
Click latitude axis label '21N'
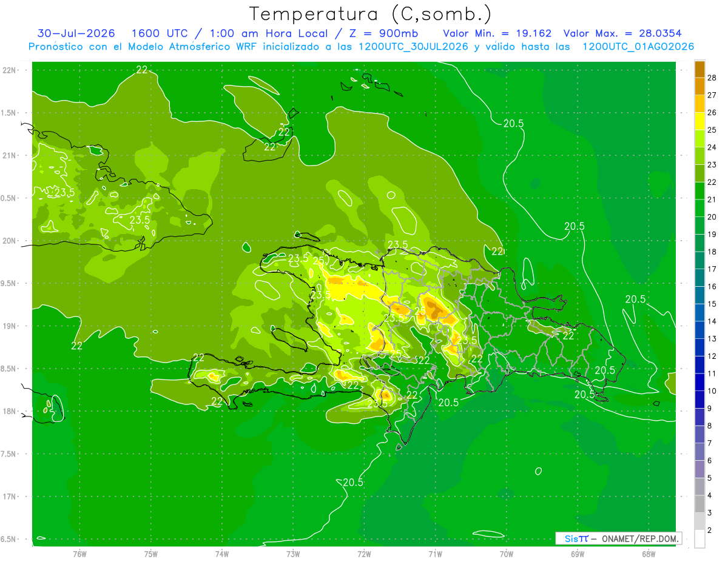pyautogui.click(x=9, y=156)
